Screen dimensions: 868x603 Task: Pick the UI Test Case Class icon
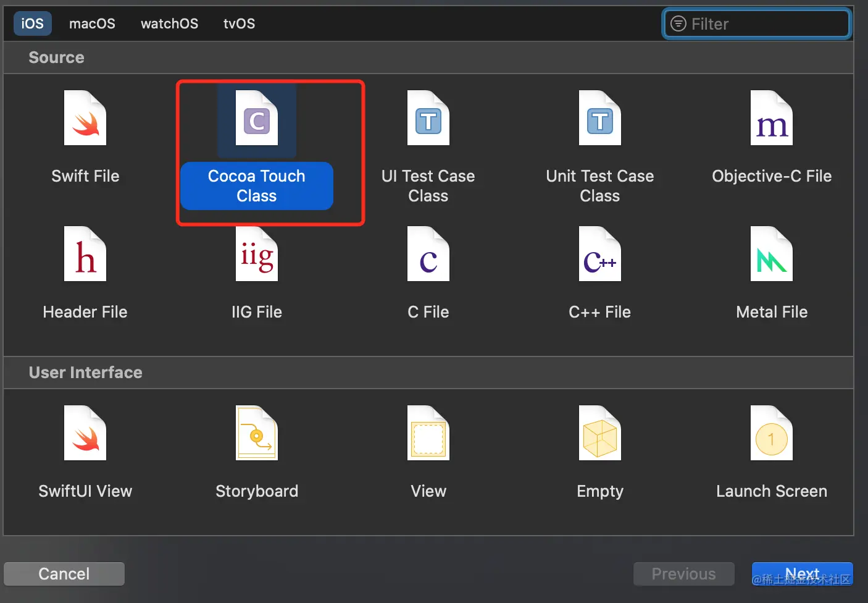[428, 118]
